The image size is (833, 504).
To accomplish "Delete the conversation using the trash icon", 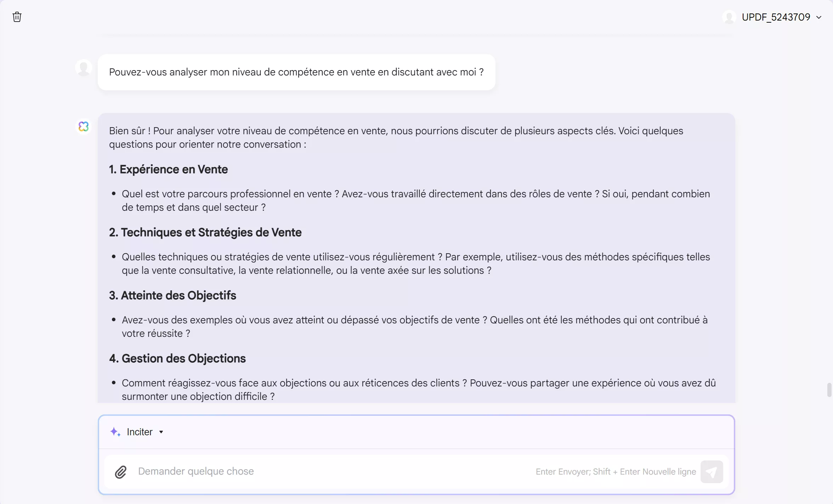I will [x=17, y=17].
